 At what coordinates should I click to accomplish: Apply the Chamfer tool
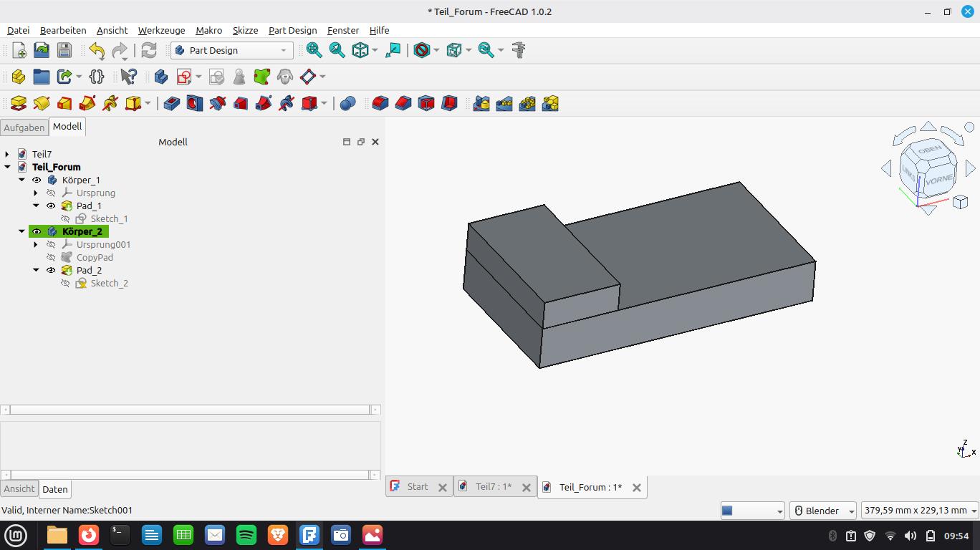click(403, 104)
